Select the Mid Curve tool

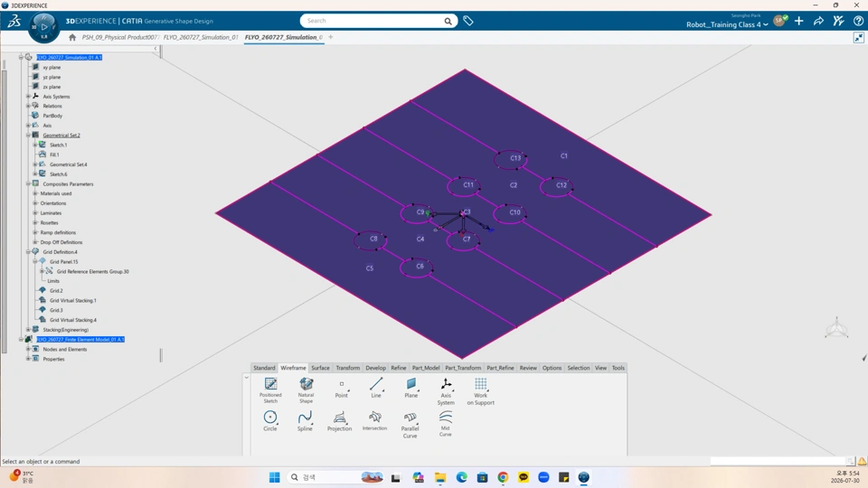pos(446,423)
